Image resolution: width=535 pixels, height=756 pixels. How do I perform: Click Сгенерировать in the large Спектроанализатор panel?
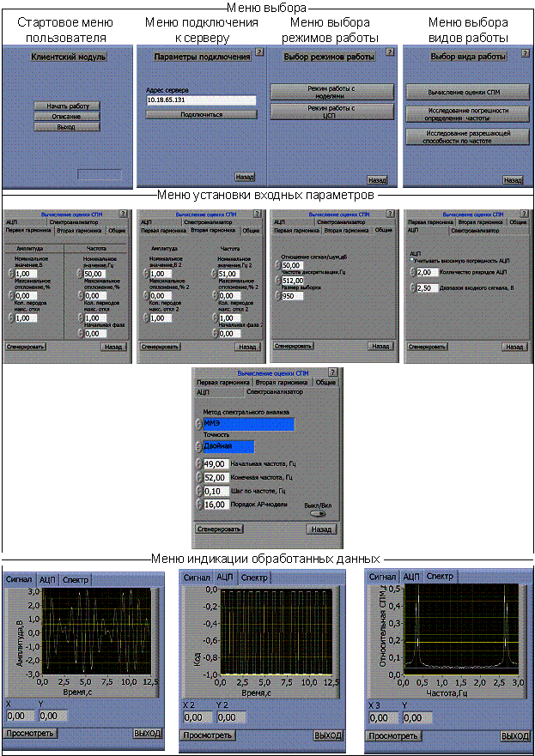point(220,529)
